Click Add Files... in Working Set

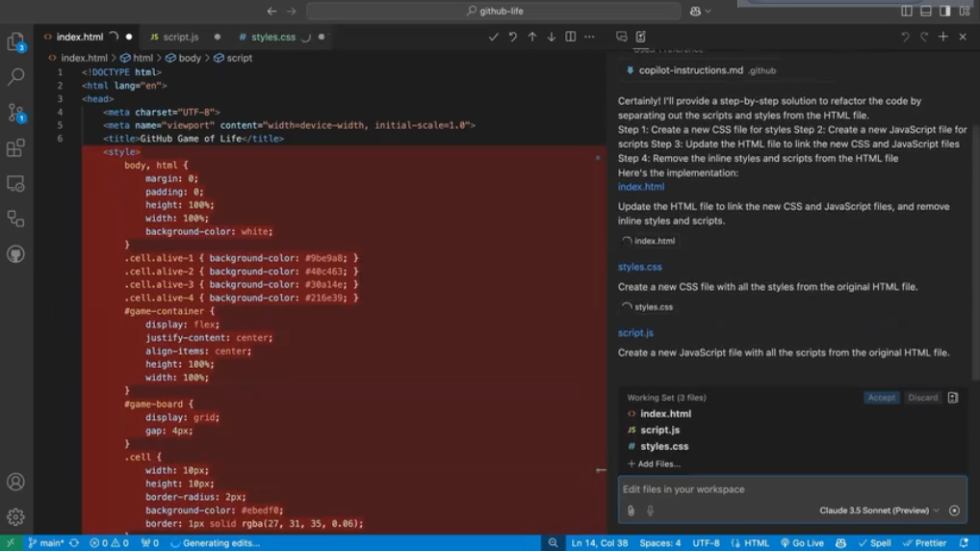tap(654, 464)
